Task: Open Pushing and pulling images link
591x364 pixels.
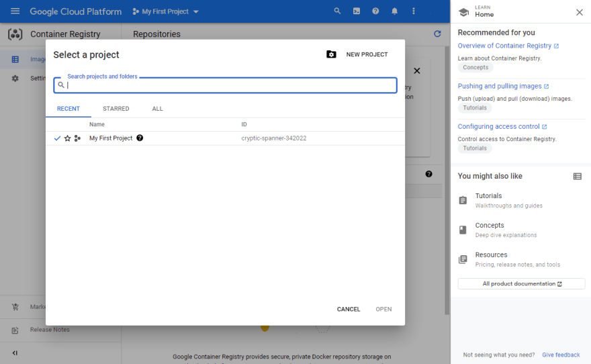Action: 503,86
